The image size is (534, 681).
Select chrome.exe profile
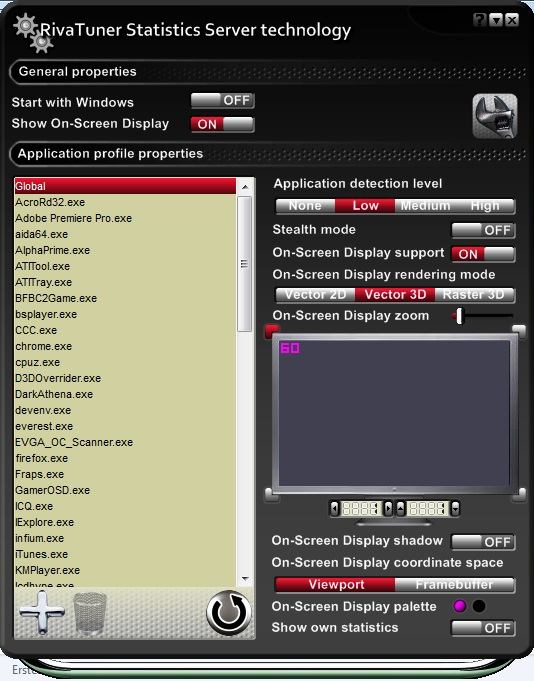(125, 346)
